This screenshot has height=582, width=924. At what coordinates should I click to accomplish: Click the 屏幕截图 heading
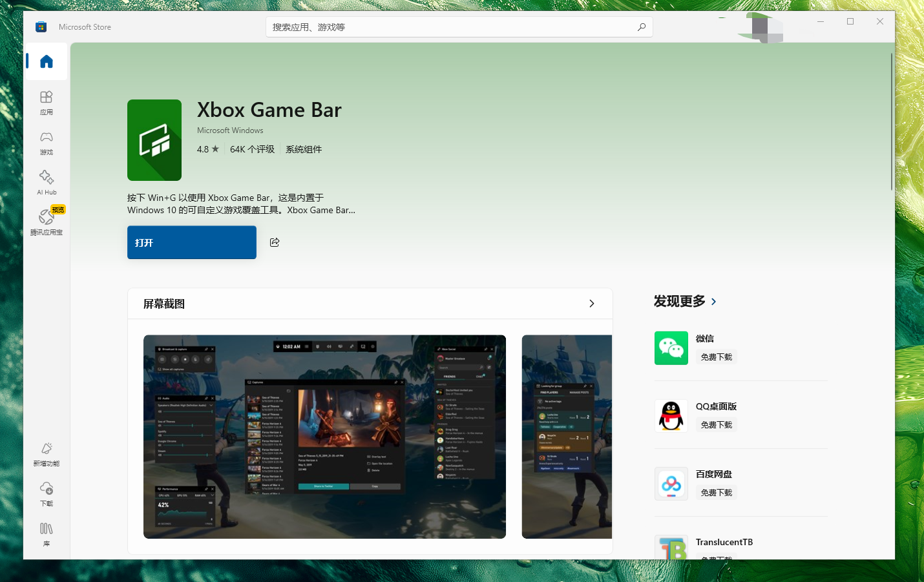[x=164, y=304]
